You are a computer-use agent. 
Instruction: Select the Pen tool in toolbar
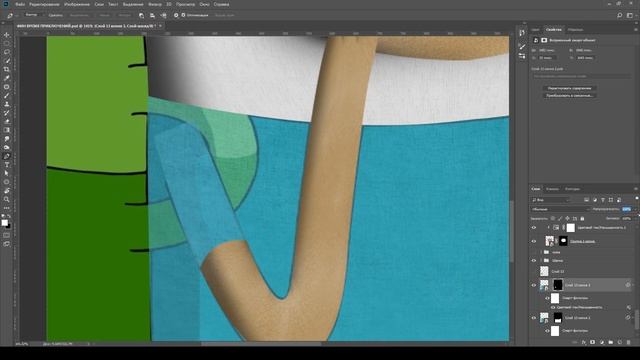(7, 156)
